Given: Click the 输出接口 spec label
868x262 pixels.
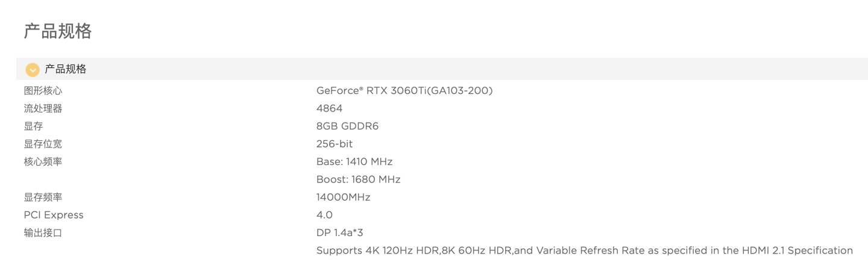Looking at the screenshot, I should click(43, 233).
